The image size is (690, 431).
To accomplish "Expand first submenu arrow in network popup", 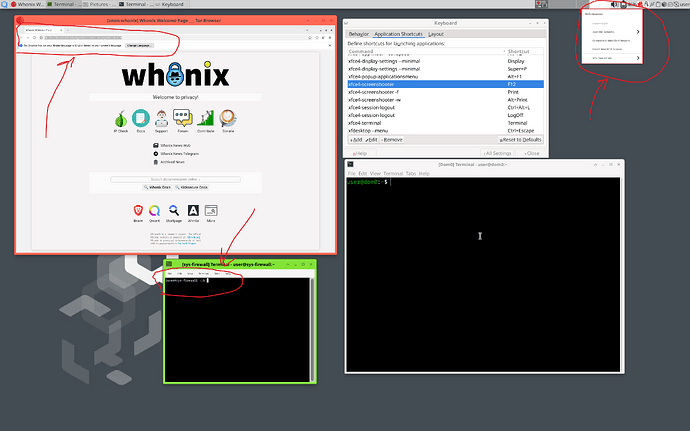I will tap(638, 32).
